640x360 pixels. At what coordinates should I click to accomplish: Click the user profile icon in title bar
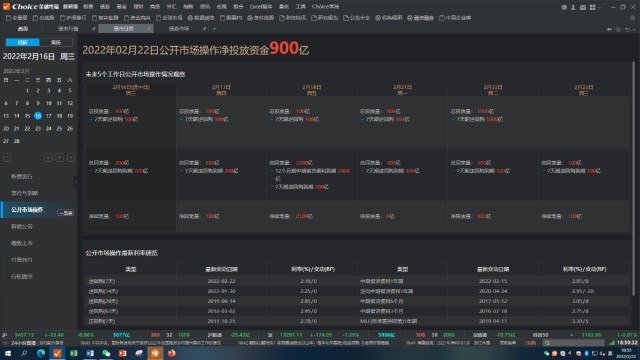[x=573, y=7]
